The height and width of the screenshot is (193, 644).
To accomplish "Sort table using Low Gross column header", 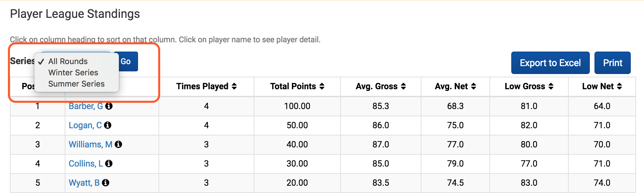I will [529, 86].
